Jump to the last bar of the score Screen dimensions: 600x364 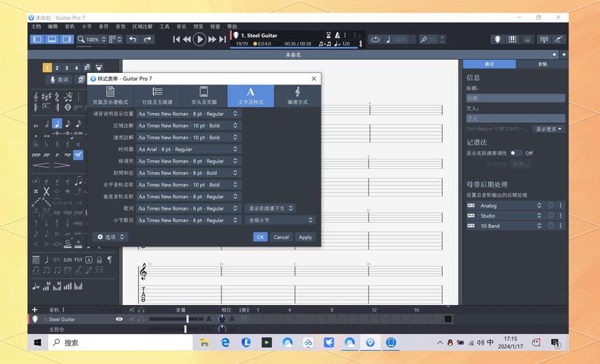coord(222,39)
